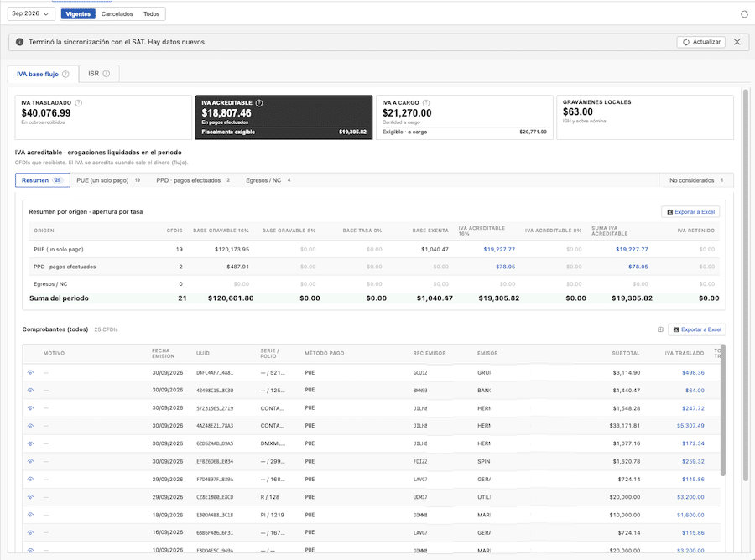Export the resumen por origen to Excel

[690, 212]
